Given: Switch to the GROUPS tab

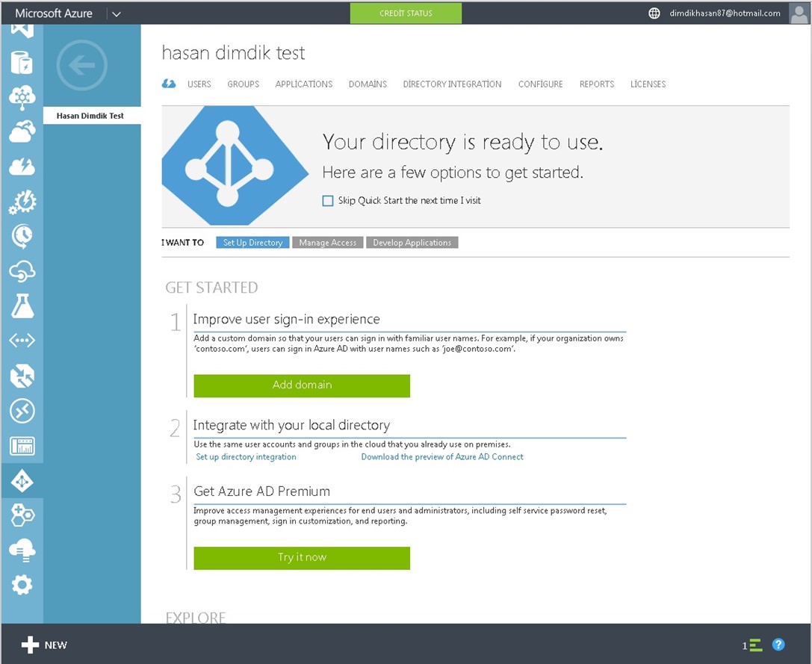Looking at the screenshot, I should click(243, 84).
